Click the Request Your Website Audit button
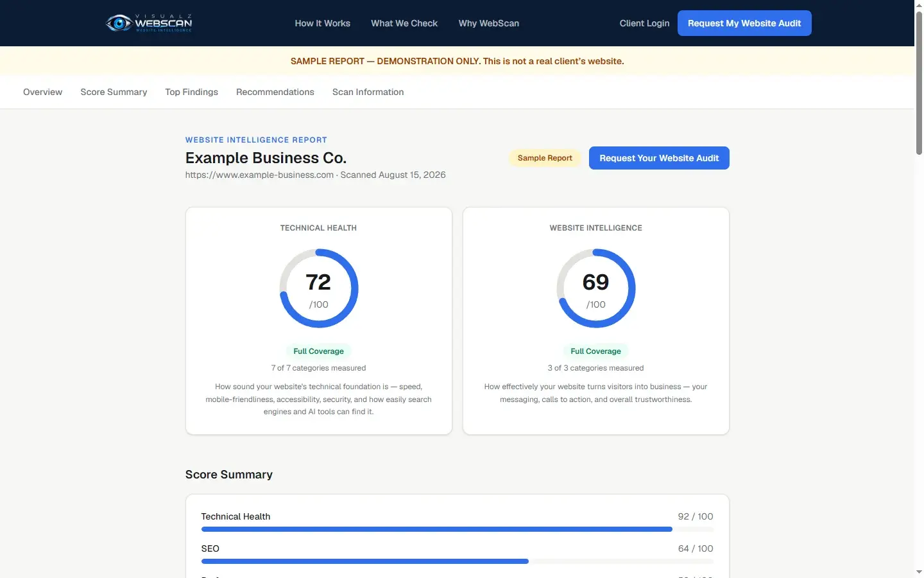The image size is (924, 578). coord(659,158)
